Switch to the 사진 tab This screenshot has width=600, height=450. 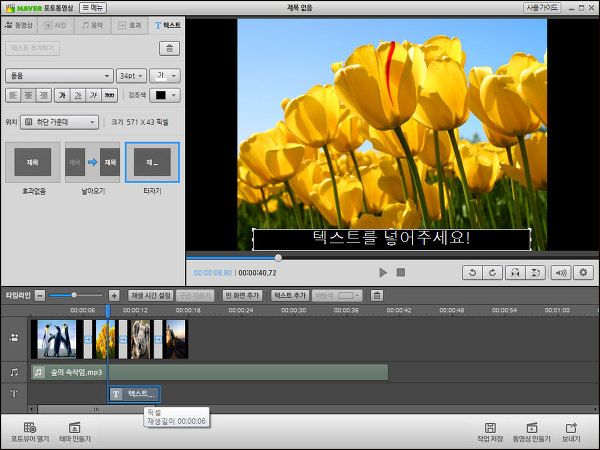click(x=55, y=25)
